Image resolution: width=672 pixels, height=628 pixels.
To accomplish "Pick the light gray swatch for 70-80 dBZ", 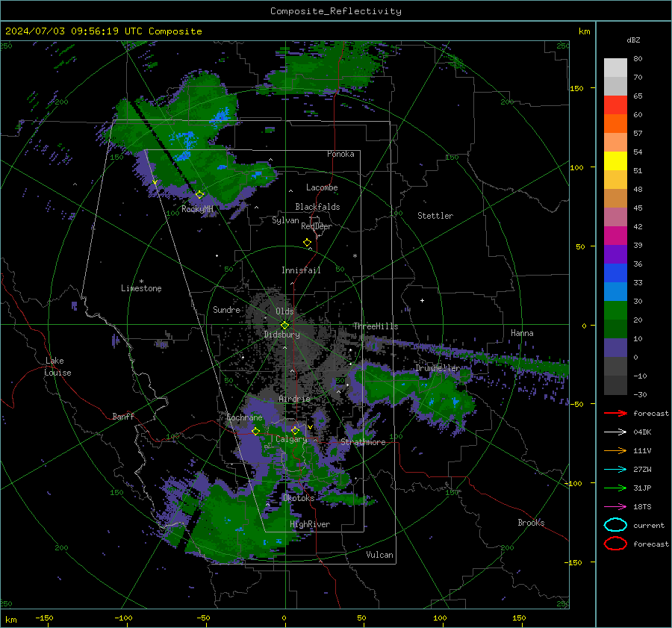I will click(x=615, y=67).
